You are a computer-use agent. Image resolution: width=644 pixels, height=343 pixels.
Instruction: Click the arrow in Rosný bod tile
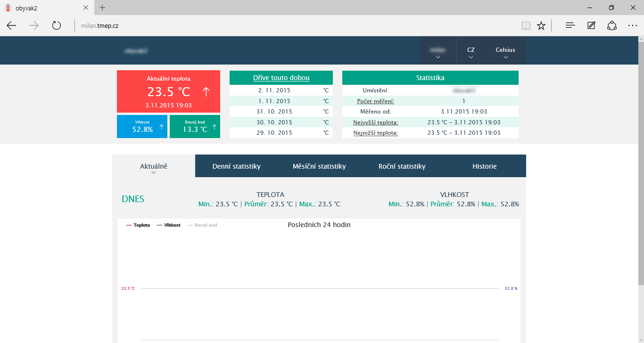pyautogui.click(x=215, y=127)
